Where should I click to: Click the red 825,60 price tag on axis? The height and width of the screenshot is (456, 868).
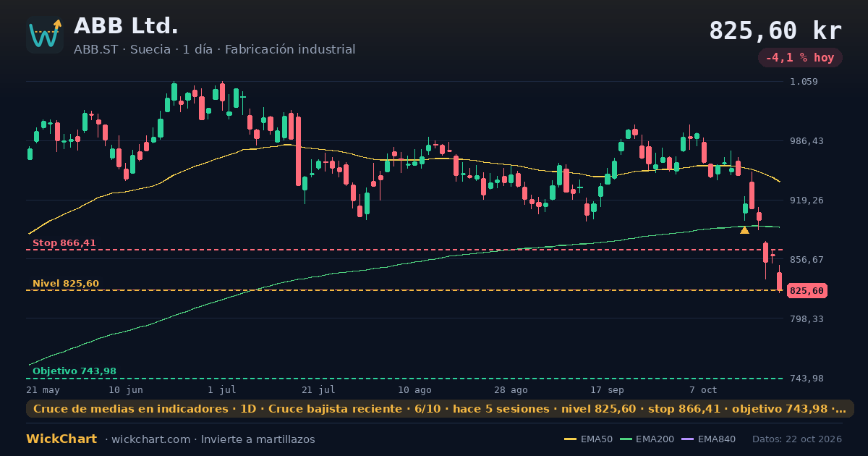coord(807,291)
